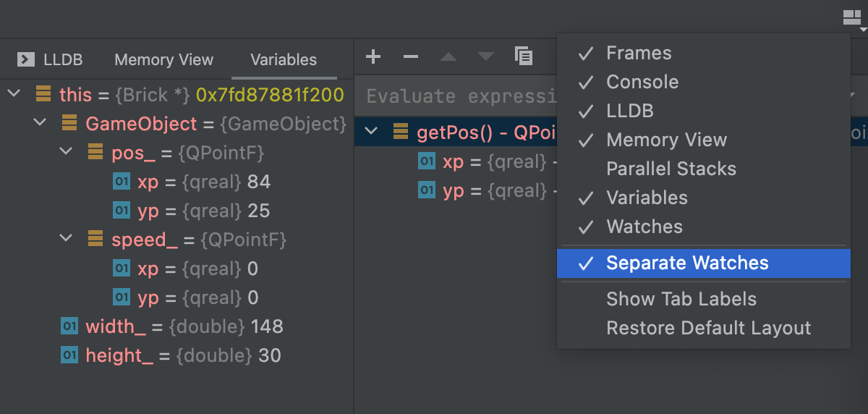Click the value icon beside height_
This screenshot has height=414, width=868.
69,355
